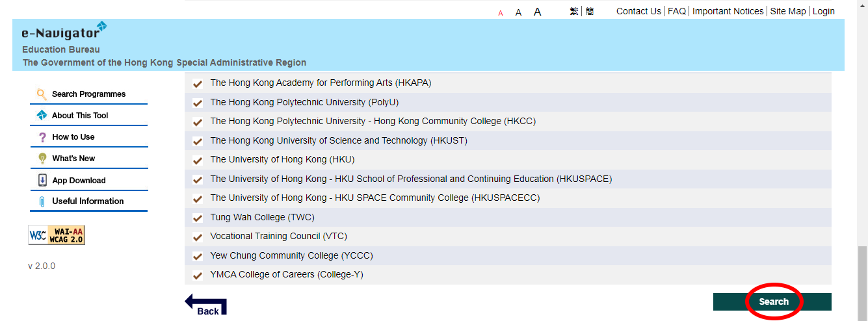
Task: Click the Education Bureau header text
Action: pos(61,49)
